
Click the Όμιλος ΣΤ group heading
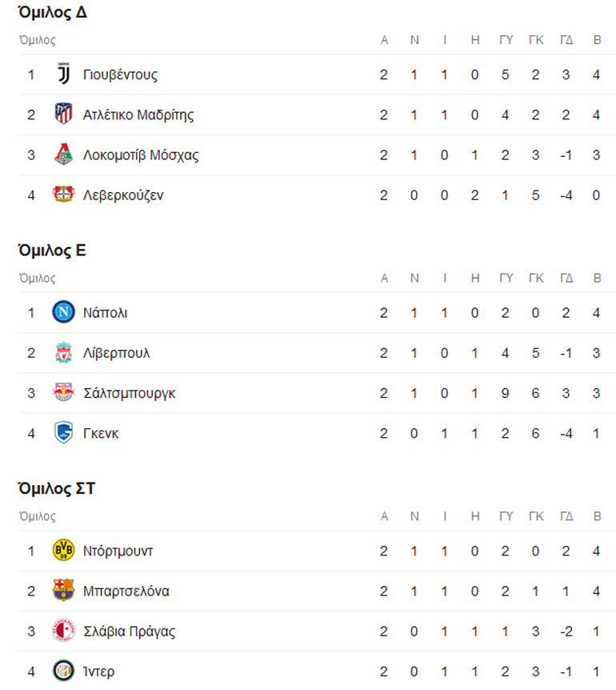click(56, 488)
